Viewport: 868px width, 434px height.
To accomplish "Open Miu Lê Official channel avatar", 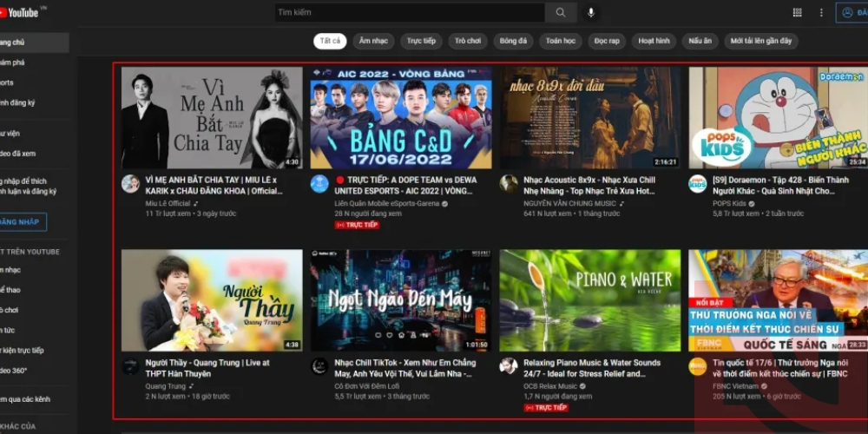I will click(x=131, y=184).
